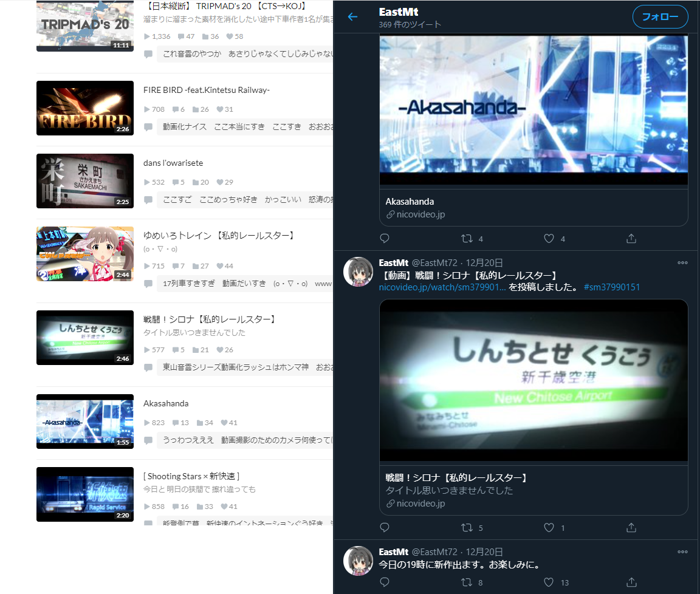
Task: Retweet the 戦闘！シロナ tweet with 5 retweets
Action: [x=467, y=528]
